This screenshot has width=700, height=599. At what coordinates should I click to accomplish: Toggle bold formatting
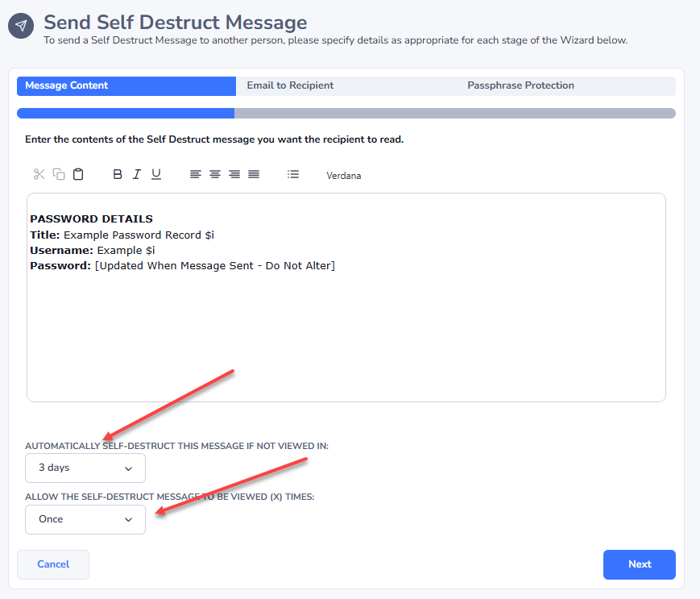(x=118, y=174)
